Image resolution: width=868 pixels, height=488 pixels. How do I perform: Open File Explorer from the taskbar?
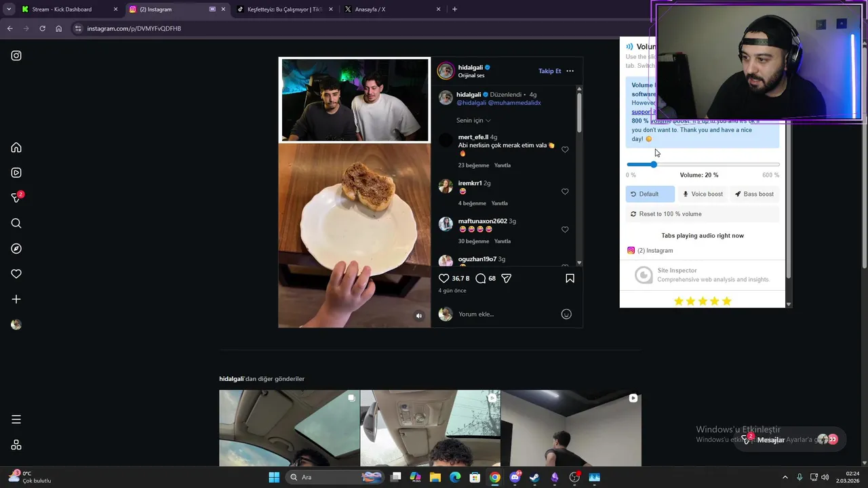[435, 477]
